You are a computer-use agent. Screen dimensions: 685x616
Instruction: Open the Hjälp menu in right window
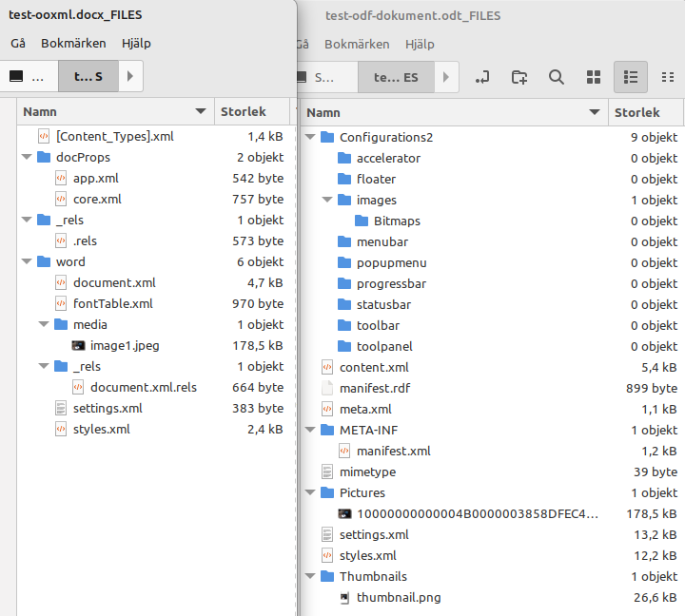point(420,44)
